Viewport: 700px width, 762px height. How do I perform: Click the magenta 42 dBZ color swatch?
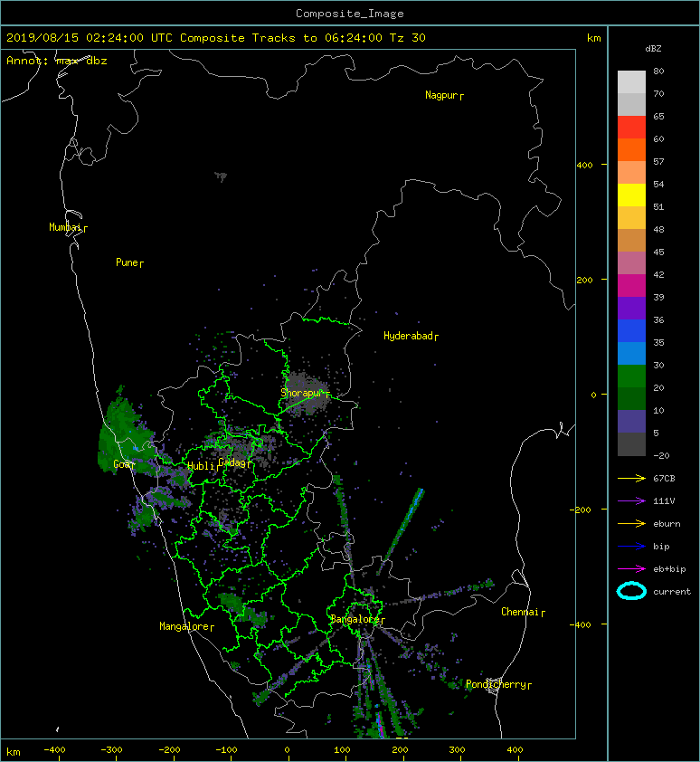pyautogui.click(x=631, y=285)
